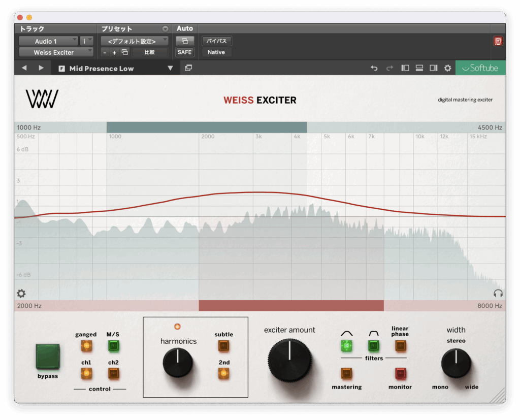Enable M/S mode button
Screen dimensions: 520x420
[x=113, y=346]
